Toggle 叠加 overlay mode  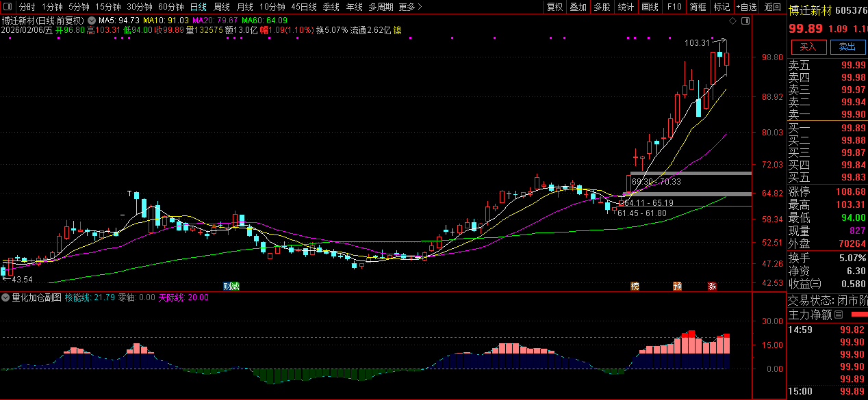click(x=578, y=7)
